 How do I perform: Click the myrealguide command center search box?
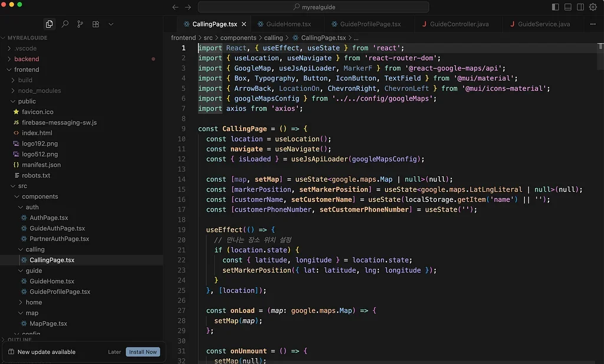pyautogui.click(x=313, y=7)
